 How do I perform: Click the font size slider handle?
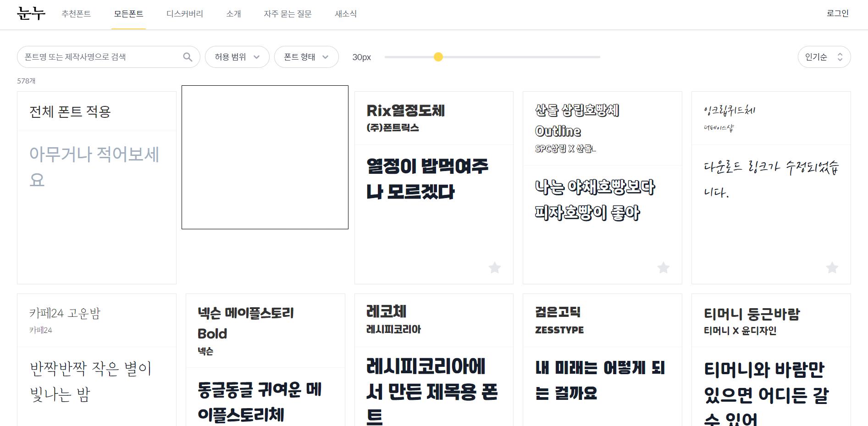tap(438, 57)
